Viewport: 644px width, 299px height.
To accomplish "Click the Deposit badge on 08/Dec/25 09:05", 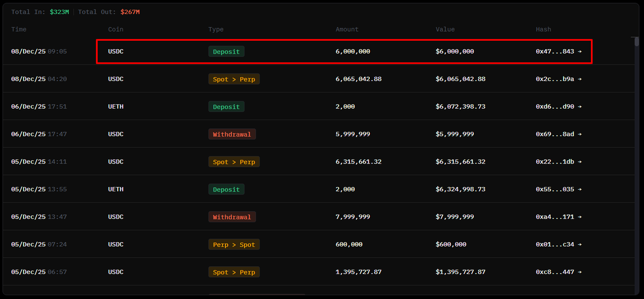I will (226, 51).
